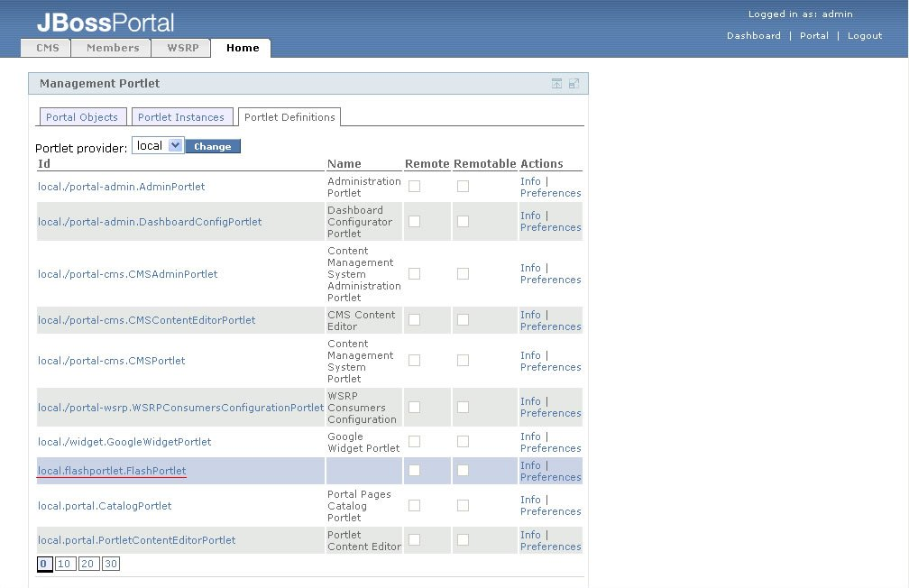
Task: Jump to page offset 30
Action: pyautogui.click(x=110, y=564)
